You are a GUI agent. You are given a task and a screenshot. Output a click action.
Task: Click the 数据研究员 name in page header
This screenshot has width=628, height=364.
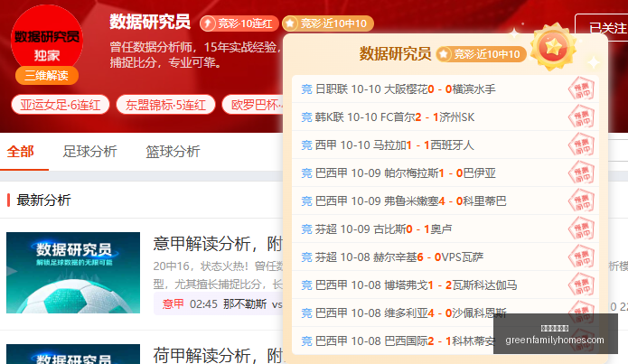[150, 22]
